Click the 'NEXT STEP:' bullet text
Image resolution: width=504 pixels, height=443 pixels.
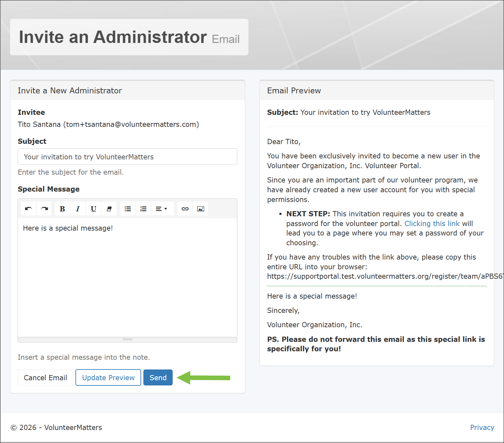[308, 214]
